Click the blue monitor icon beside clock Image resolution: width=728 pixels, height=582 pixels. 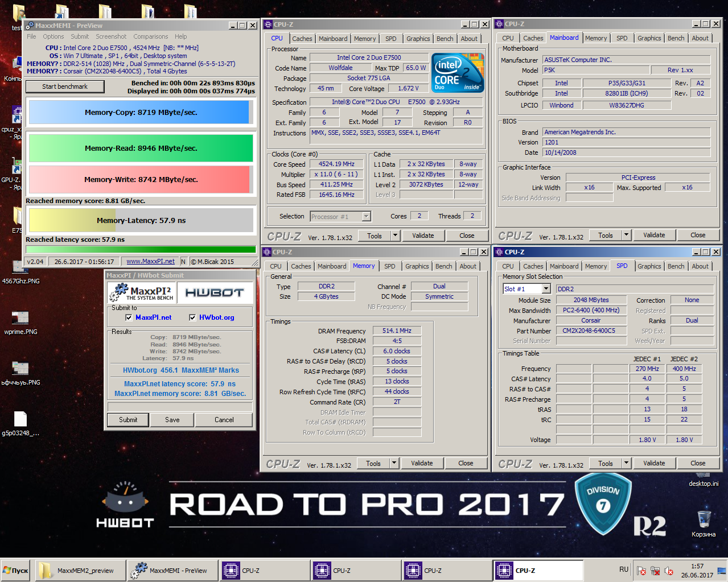click(x=722, y=571)
